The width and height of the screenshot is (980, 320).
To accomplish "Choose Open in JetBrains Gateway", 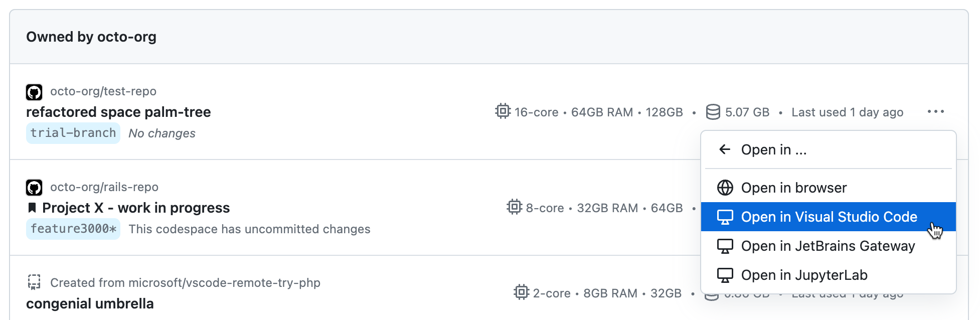I will 828,246.
